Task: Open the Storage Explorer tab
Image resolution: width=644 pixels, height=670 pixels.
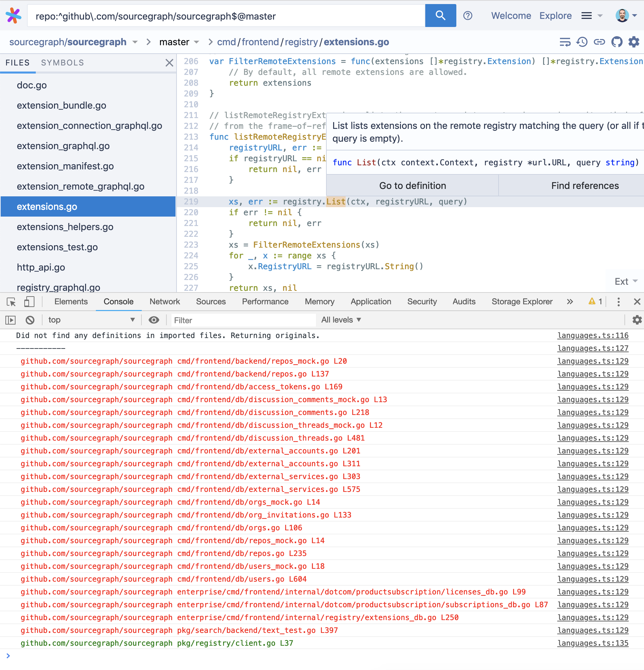Action: click(x=522, y=302)
